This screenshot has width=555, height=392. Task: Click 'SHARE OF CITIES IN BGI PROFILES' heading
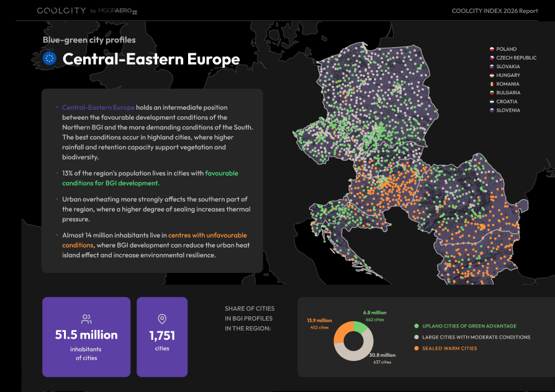point(250,318)
